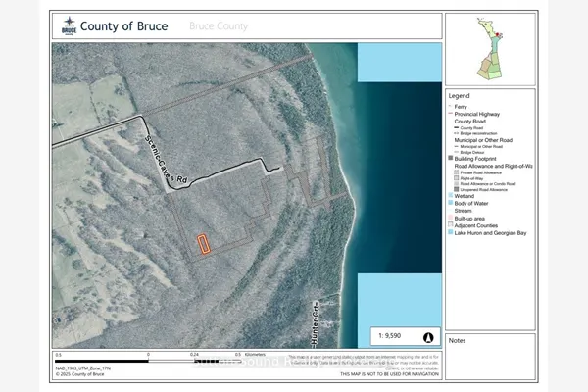Click the Adjacent Counties legend symbol

point(450,225)
